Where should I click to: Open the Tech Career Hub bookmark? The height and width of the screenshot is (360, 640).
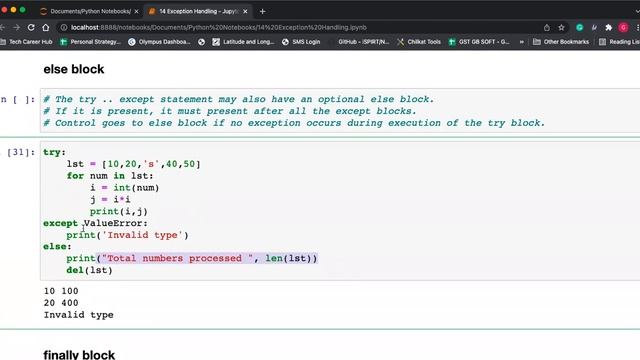coord(27,42)
